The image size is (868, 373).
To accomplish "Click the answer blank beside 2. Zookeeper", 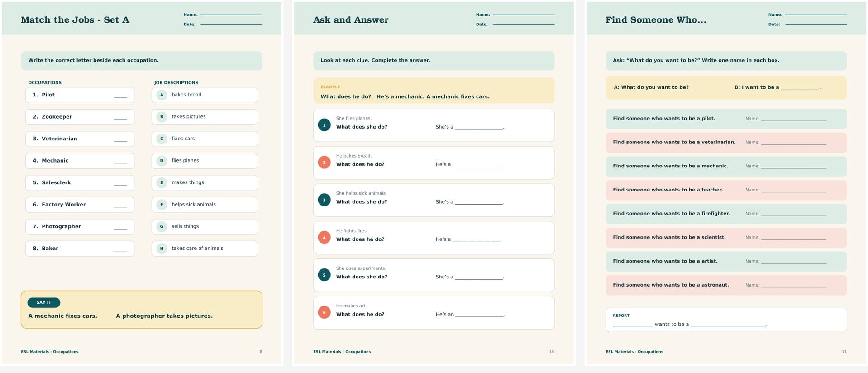I will point(120,118).
